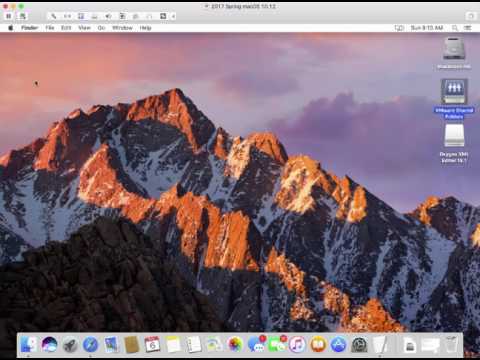Screen dimensions: 480x360
Task: Open the Apple menu
Action: [10, 28]
